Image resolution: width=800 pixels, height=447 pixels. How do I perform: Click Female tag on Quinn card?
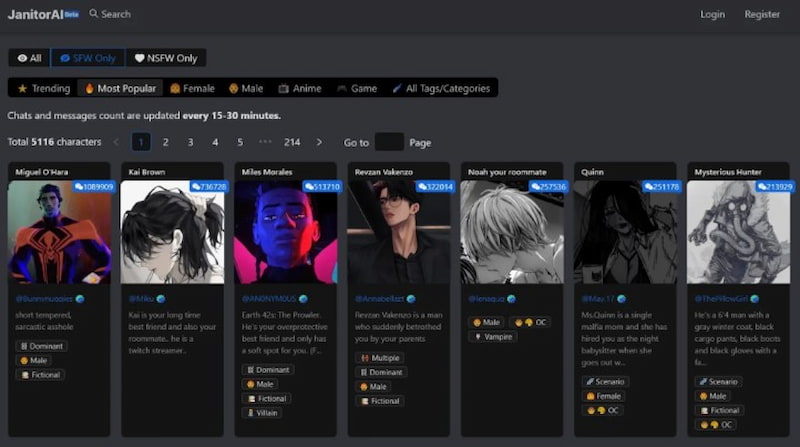(604, 396)
